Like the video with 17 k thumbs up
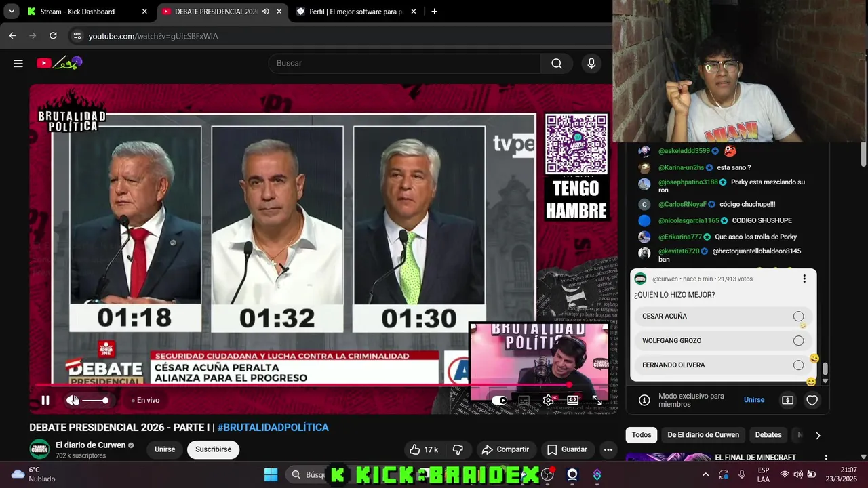Image resolution: width=868 pixels, height=488 pixels. tap(424, 449)
